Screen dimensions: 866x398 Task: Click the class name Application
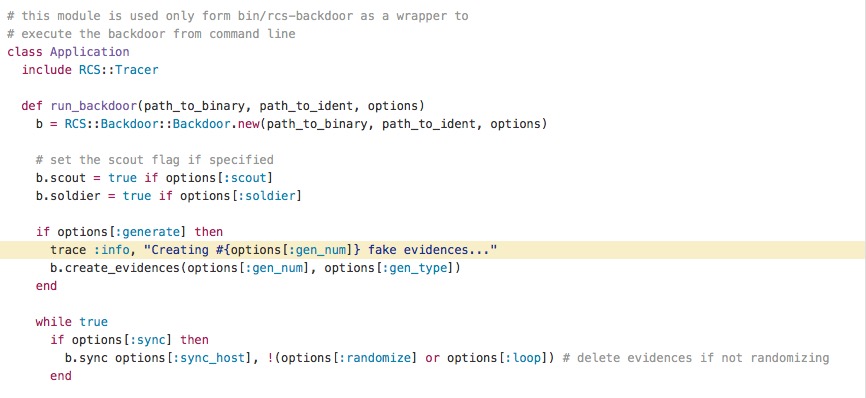(x=89, y=52)
